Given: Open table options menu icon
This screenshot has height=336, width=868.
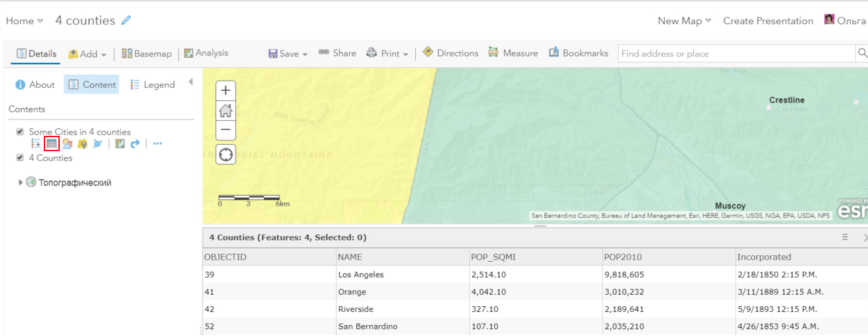Looking at the screenshot, I should 845,237.
